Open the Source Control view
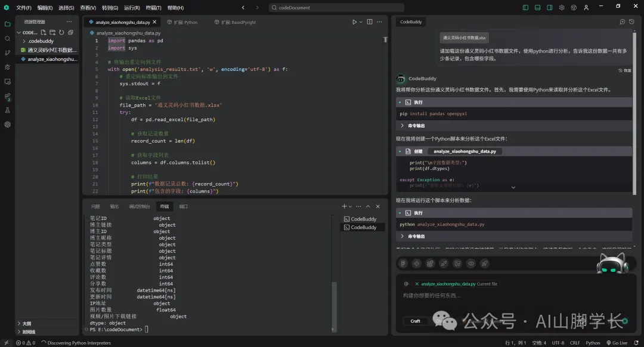This screenshot has width=644, height=347. click(x=7, y=53)
